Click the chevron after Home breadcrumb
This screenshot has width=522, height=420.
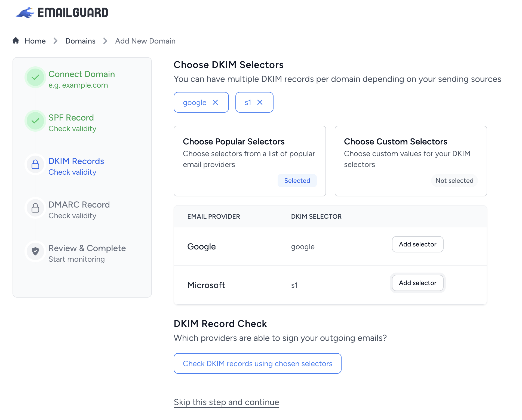56,41
